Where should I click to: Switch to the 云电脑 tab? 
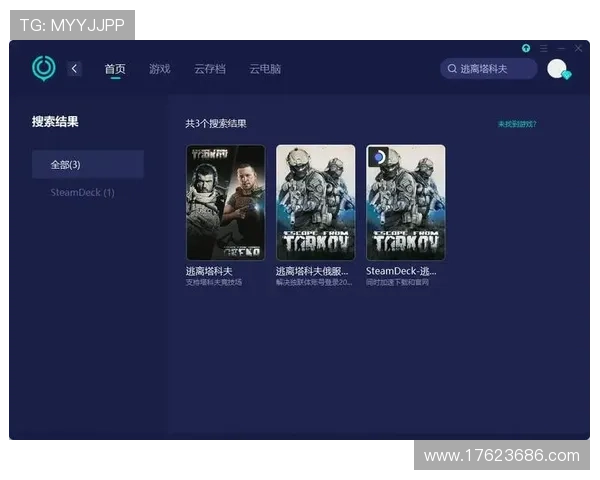265,69
